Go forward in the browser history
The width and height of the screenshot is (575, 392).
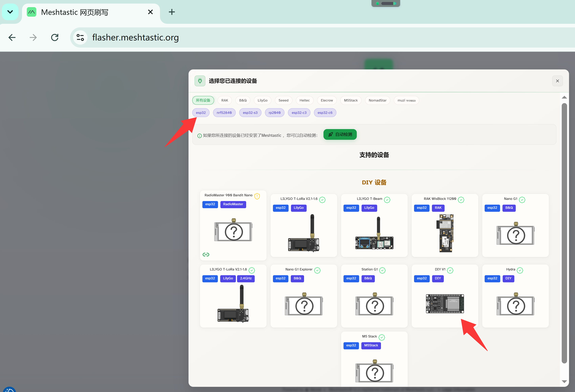33,37
